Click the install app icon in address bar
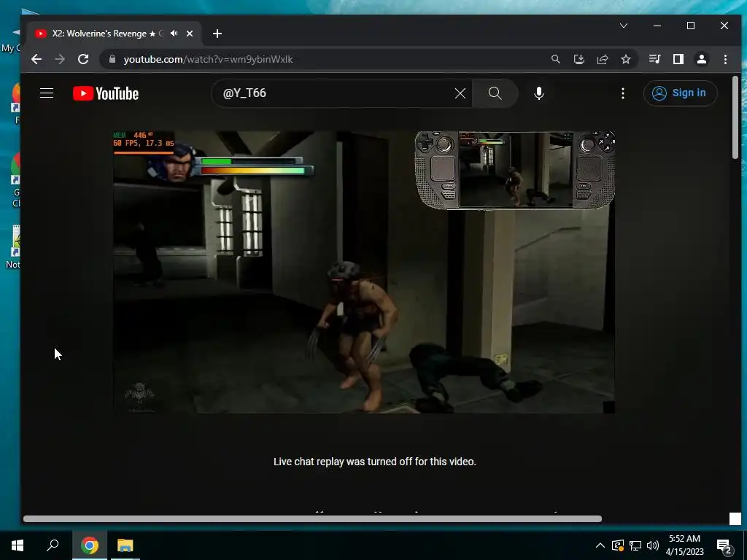This screenshot has height=560, width=747. click(x=578, y=59)
